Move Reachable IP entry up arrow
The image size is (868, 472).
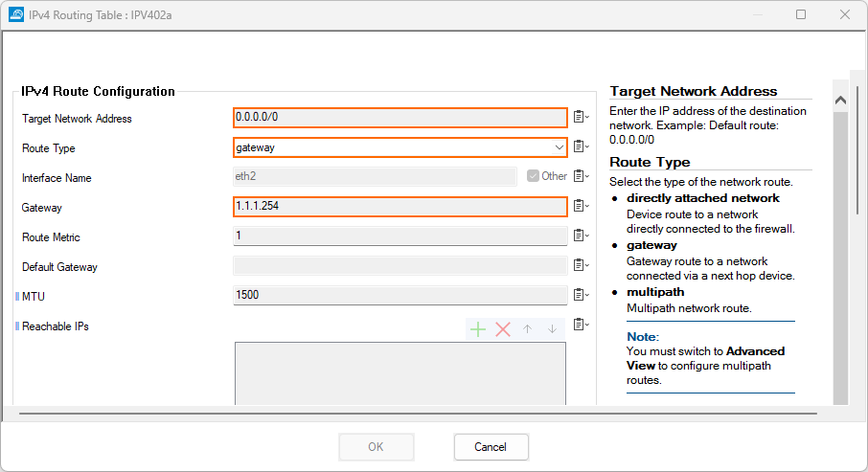527,329
